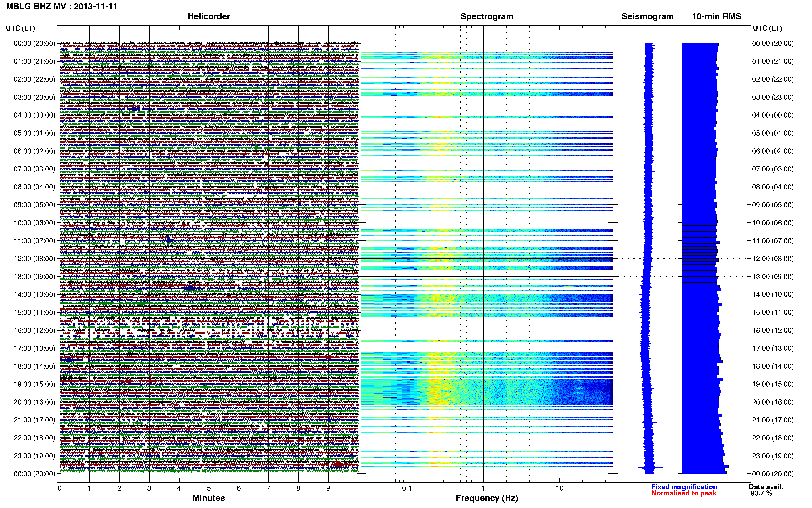The width and height of the screenshot is (812, 508).
Task: Click 01:00 (21:00) label beside Helicorder
Action: pos(34,62)
